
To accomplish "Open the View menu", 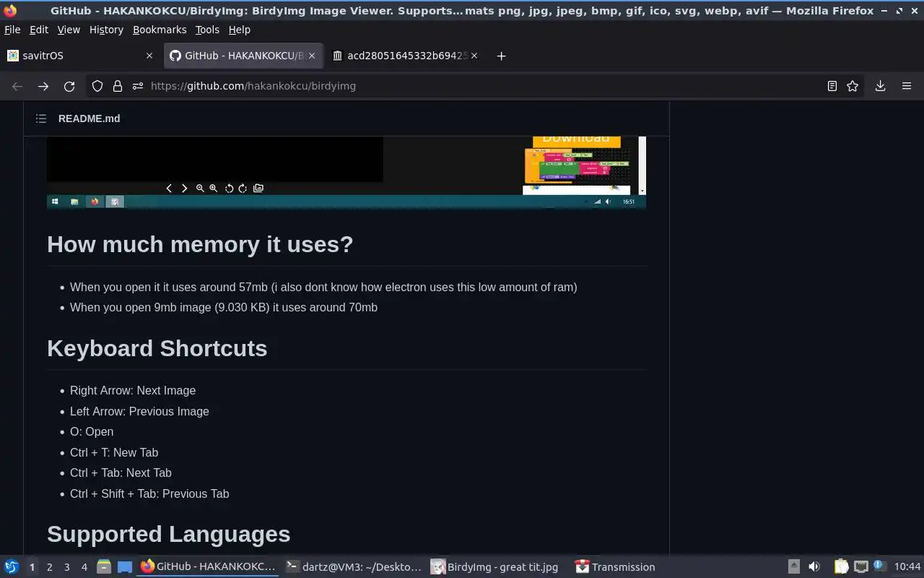I will click(x=69, y=30).
